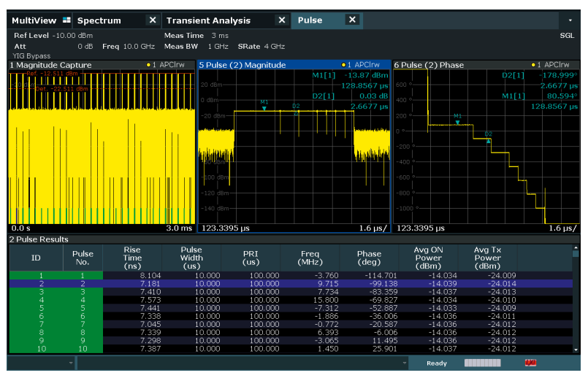
Task: Close the Spectrum tab
Action: 152,20
